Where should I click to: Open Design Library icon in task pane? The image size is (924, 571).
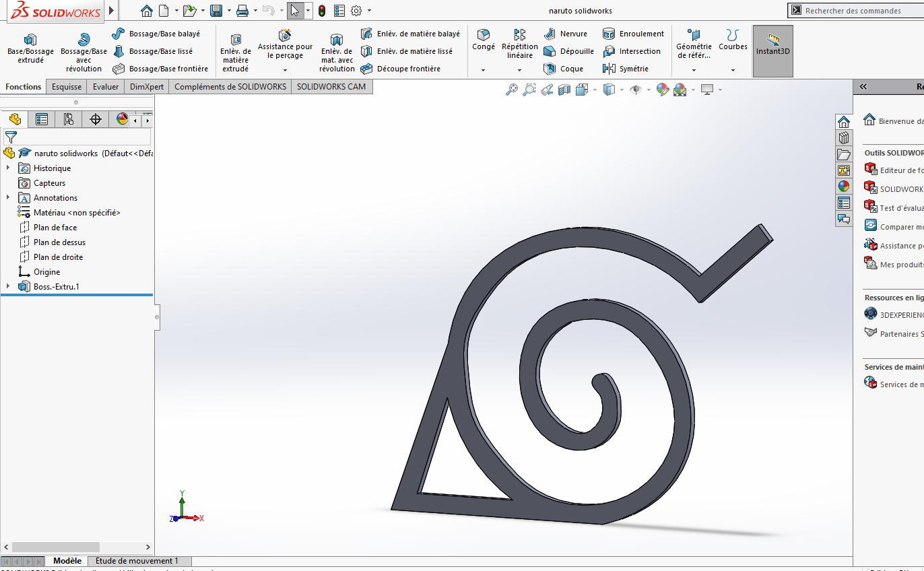pyautogui.click(x=843, y=138)
